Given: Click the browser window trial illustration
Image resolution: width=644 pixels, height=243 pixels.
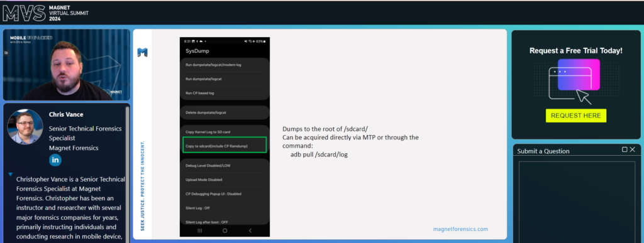Looking at the screenshot, I should pyautogui.click(x=576, y=82).
